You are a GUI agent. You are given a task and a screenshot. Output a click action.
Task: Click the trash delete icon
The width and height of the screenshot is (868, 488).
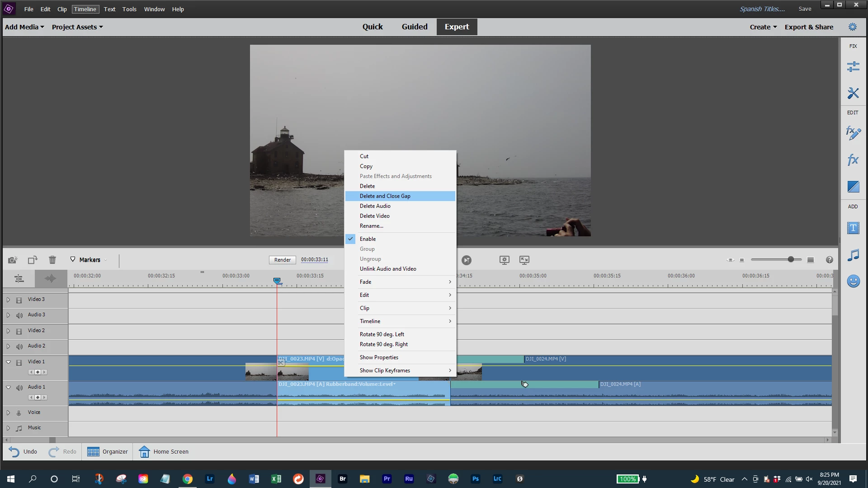click(x=52, y=260)
